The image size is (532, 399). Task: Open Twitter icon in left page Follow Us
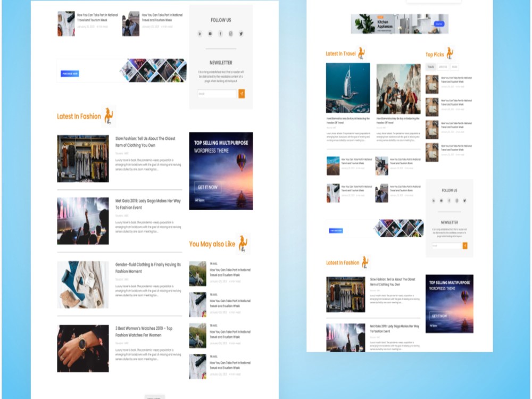click(241, 34)
